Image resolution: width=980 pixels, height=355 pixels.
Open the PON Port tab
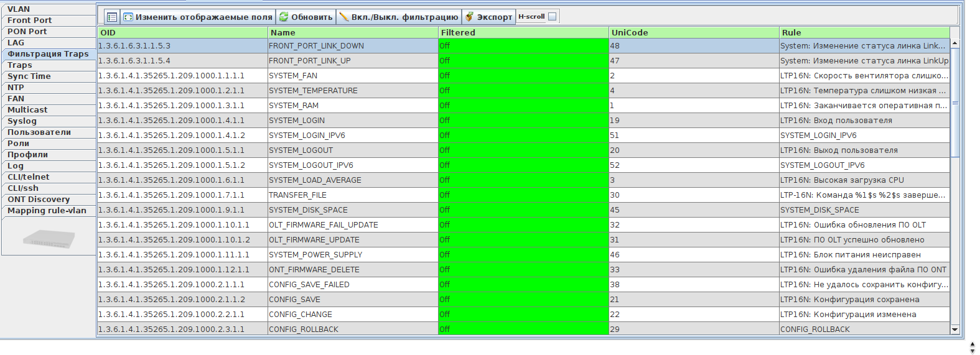[x=49, y=32]
